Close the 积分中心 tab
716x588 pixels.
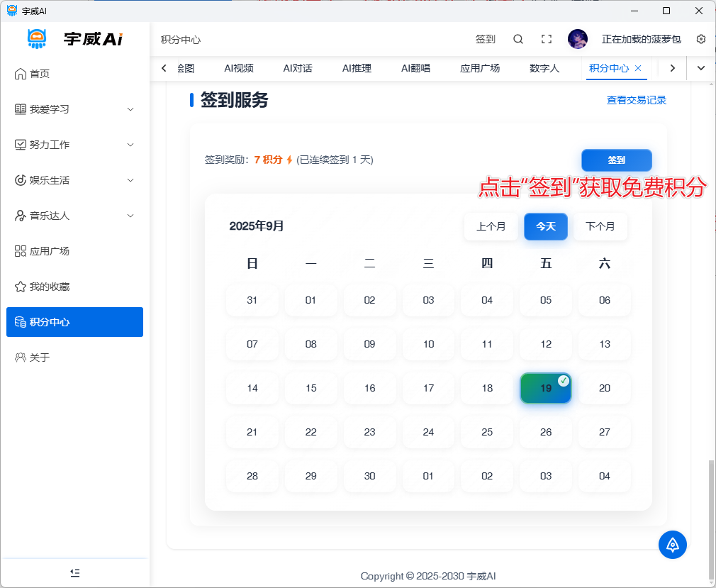pyautogui.click(x=638, y=68)
